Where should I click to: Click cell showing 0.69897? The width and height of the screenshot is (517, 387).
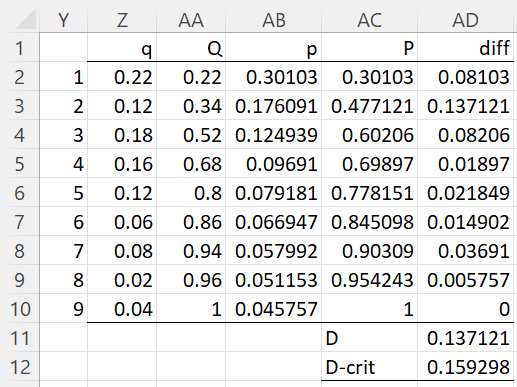(369, 164)
